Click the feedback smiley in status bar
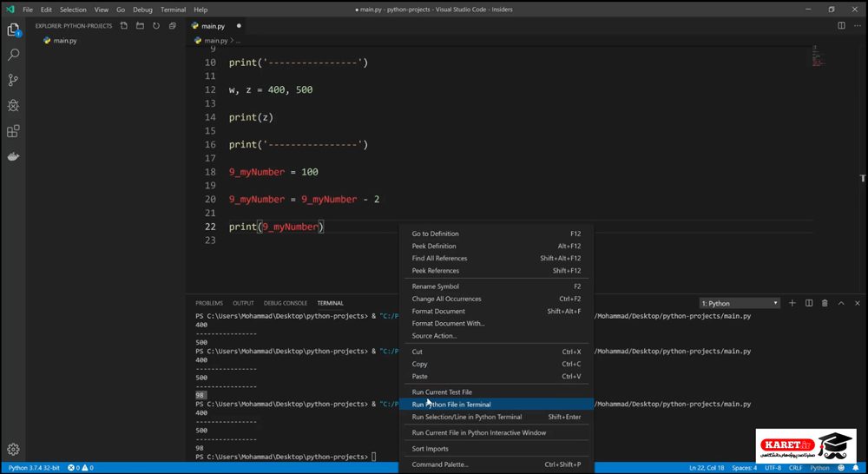868x474 pixels. [841, 468]
